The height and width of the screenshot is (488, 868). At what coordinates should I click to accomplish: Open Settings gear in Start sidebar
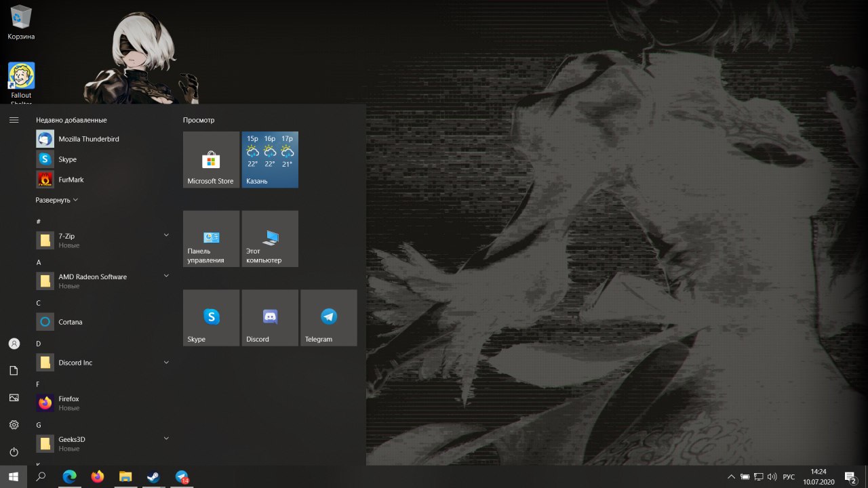[x=14, y=425]
